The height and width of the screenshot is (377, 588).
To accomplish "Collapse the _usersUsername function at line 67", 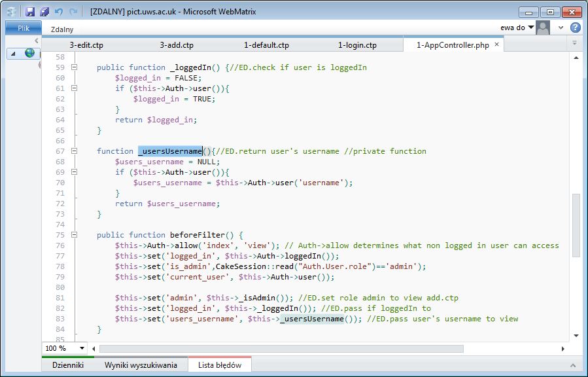I will [75, 151].
